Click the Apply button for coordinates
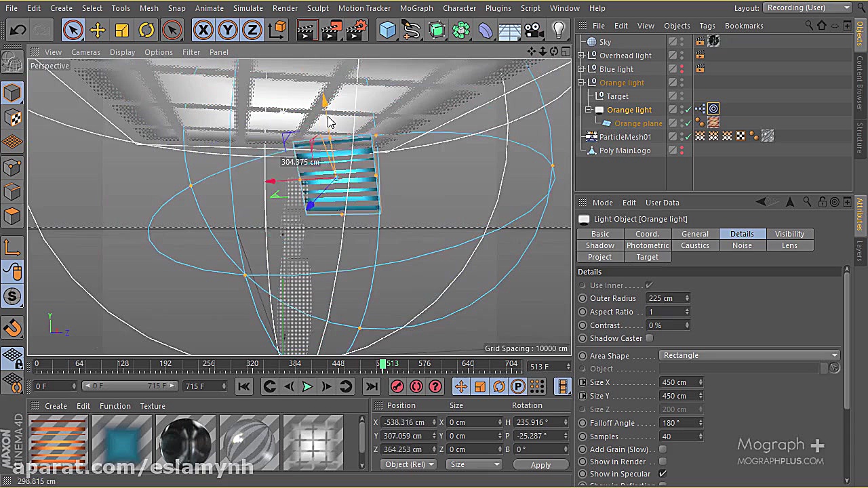 (540, 464)
